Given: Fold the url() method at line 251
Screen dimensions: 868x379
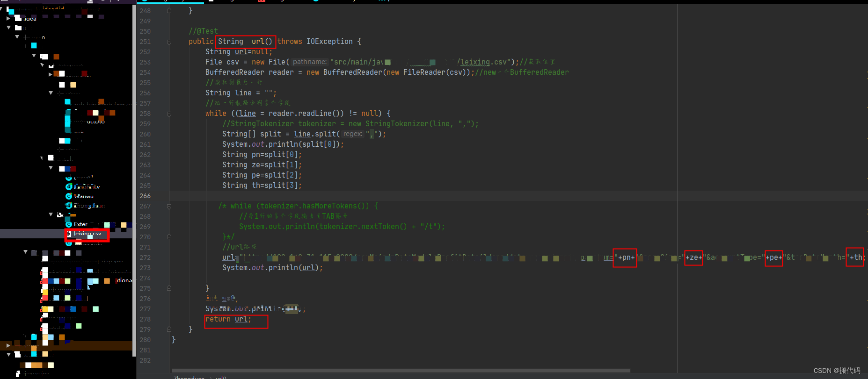Looking at the screenshot, I should pos(169,42).
